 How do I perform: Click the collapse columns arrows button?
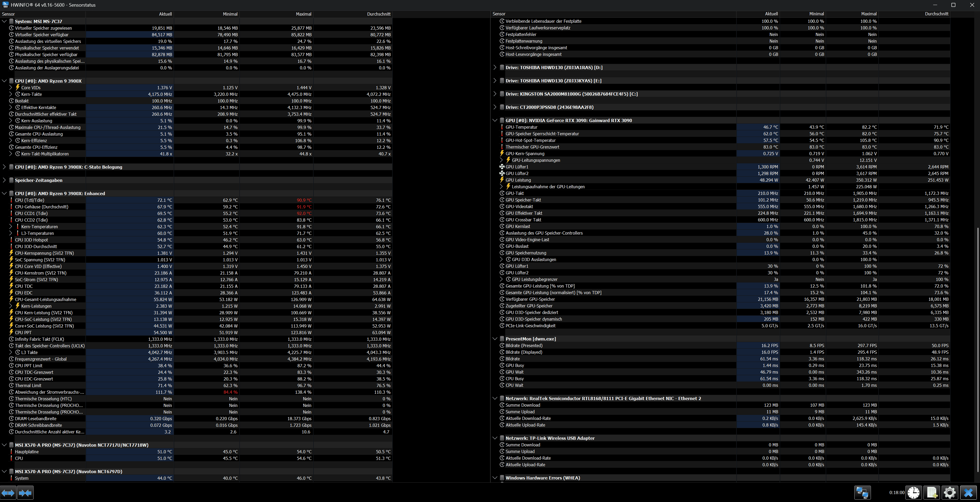(25, 493)
